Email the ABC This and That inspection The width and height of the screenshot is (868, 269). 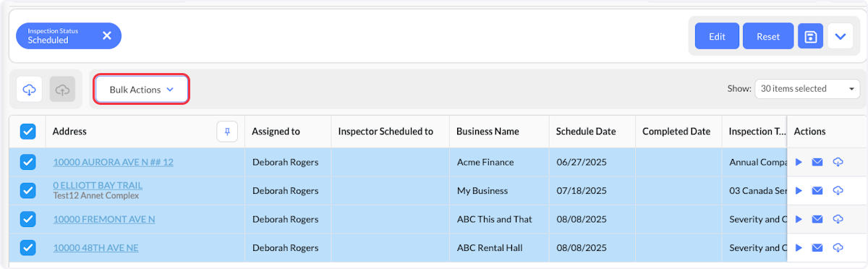pyautogui.click(x=817, y=219)
